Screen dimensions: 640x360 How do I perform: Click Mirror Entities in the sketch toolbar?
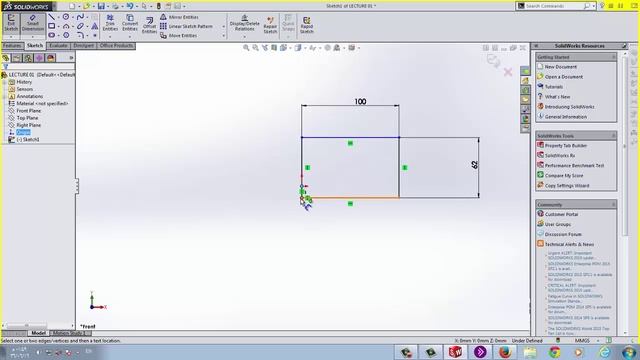[x=179, y=17]
